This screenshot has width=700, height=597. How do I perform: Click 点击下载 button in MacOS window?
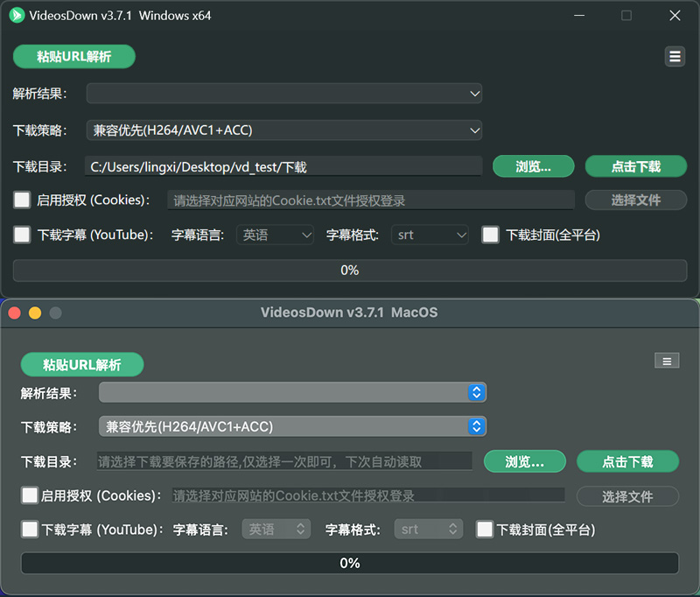(627, 461)
